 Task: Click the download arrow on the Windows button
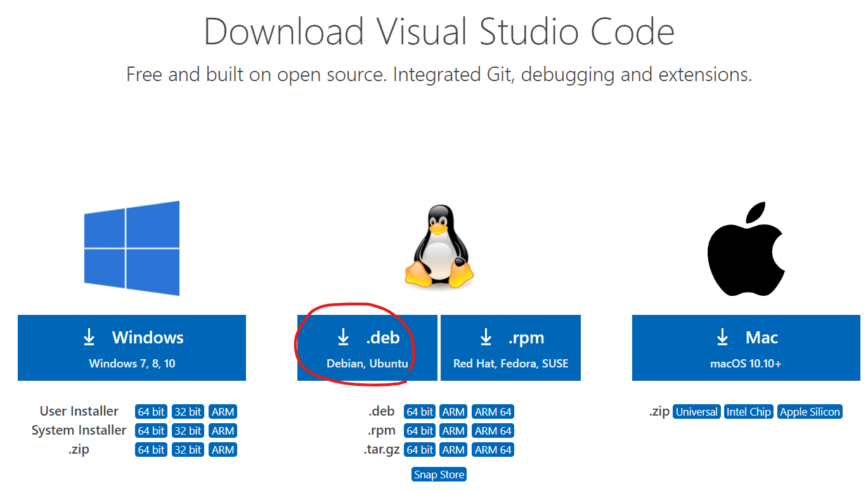89,338
